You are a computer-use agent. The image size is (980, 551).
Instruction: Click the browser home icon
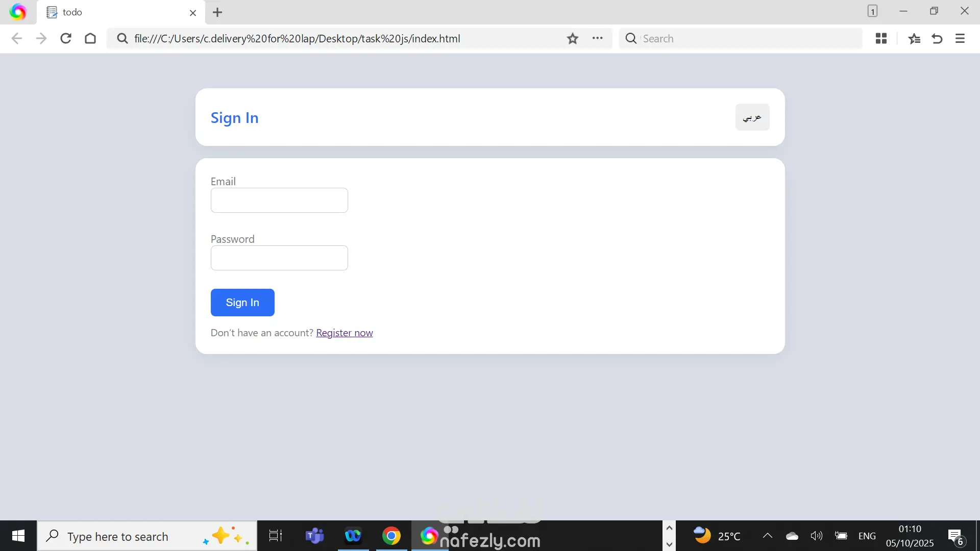(x=90, y=38)
